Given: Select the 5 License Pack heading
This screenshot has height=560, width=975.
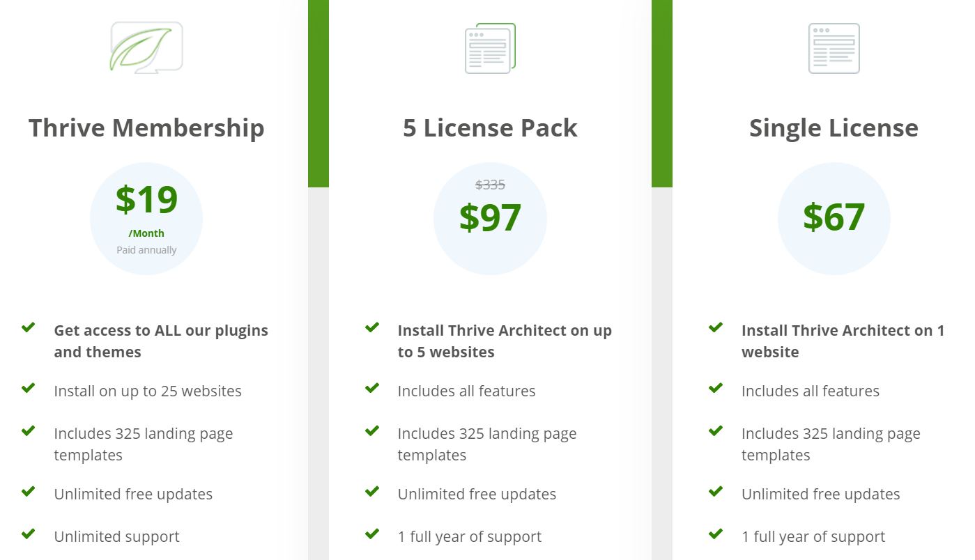Looking at the screenshot, I should coord(490,128).
